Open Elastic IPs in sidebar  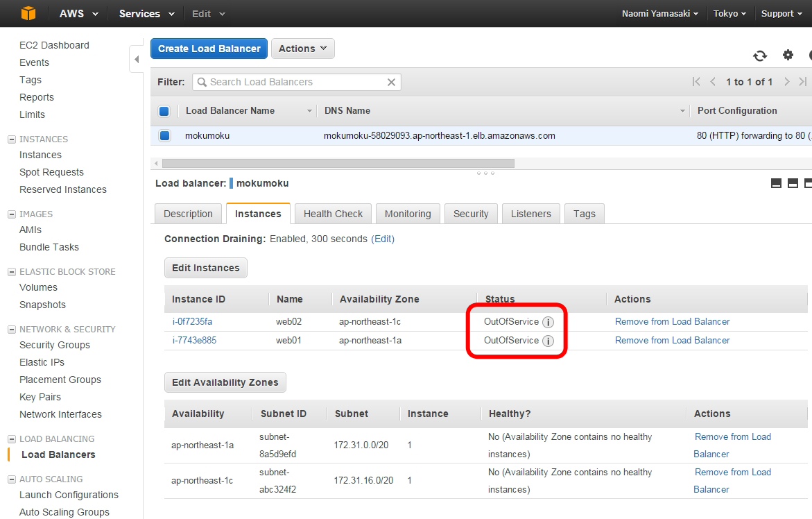coord(42,363)
